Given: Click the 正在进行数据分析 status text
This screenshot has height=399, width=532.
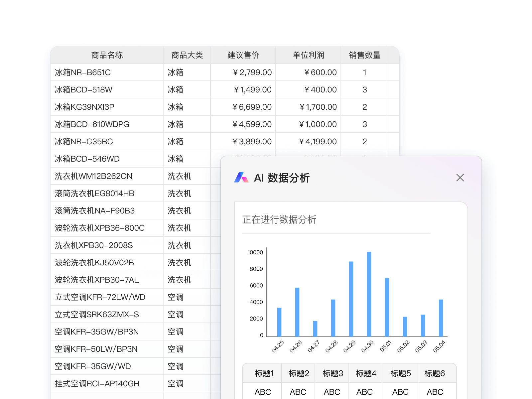Looking at the screenshot, I should (279, 219).
